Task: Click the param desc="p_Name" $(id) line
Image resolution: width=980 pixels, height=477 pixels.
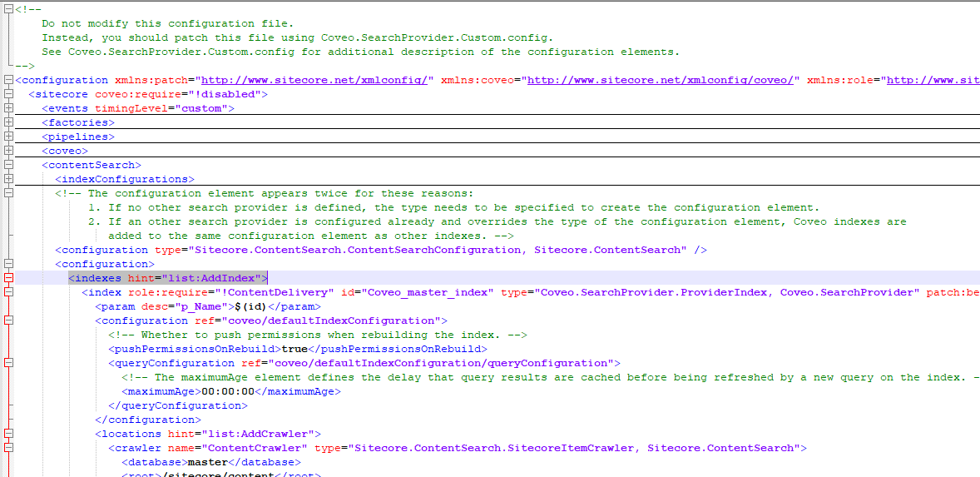Action: 207,306
